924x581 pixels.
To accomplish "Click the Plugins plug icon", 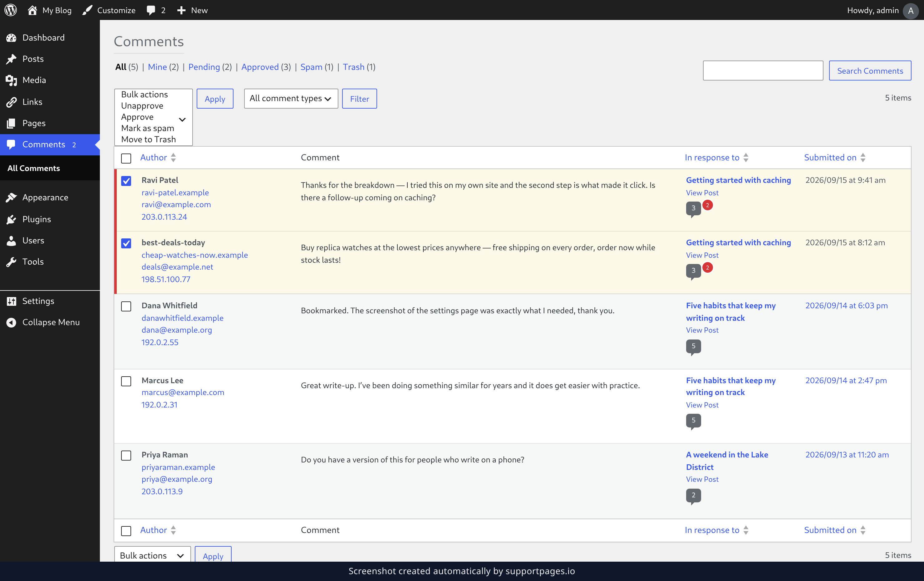I will pos(11,219).
